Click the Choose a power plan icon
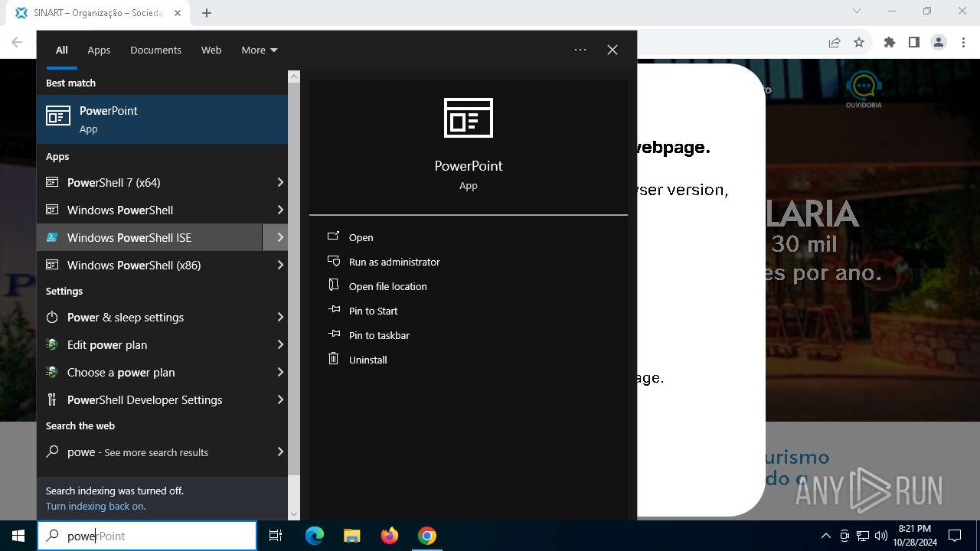Viewport: 980px width, 551px height. (52, 372)
